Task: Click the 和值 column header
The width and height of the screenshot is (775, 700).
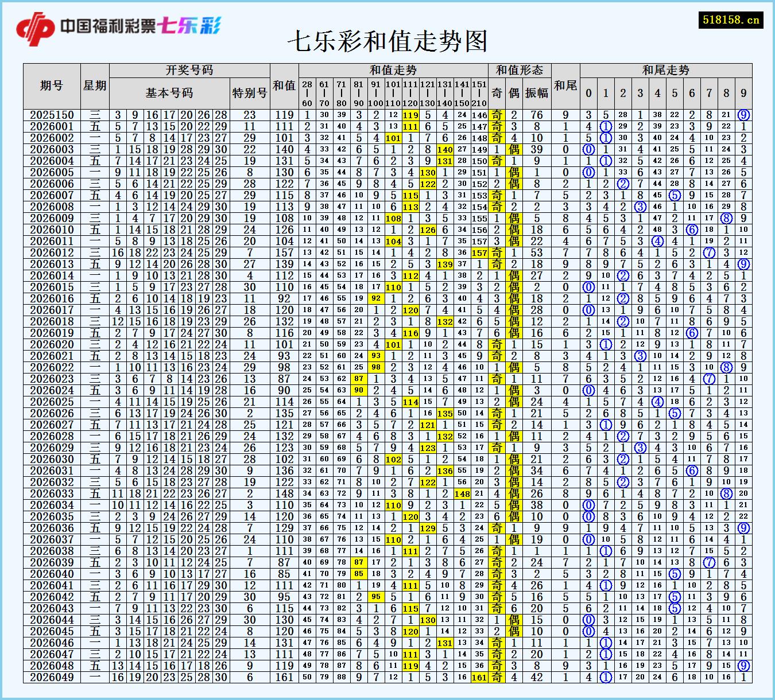Action: coord(284,86)
